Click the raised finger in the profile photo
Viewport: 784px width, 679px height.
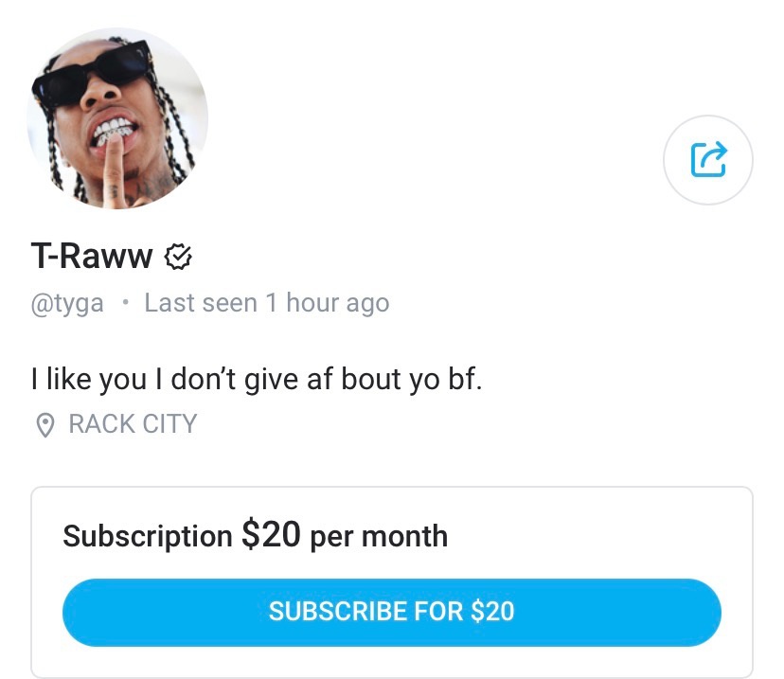[115, 170]
